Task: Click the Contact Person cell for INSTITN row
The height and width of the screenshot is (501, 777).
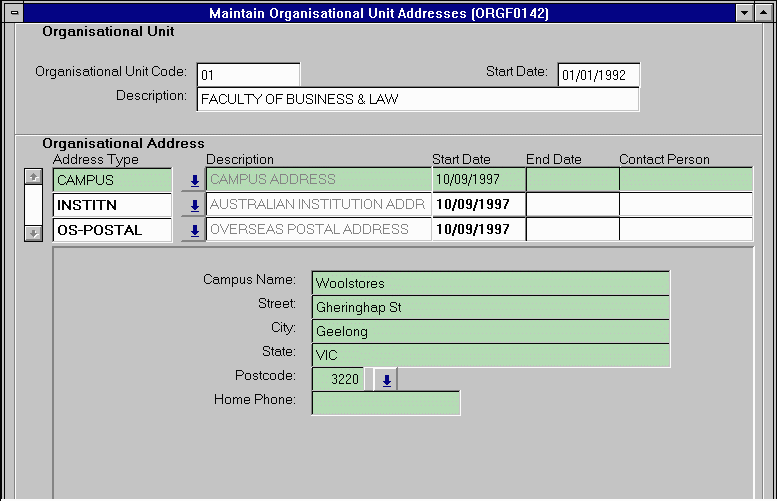Action: coord(685,205)
